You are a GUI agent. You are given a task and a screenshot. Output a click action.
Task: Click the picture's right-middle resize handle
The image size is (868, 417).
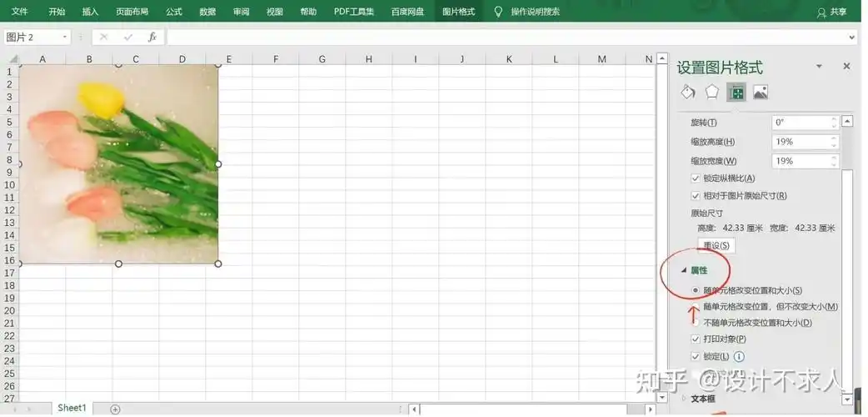click(218, 164)
